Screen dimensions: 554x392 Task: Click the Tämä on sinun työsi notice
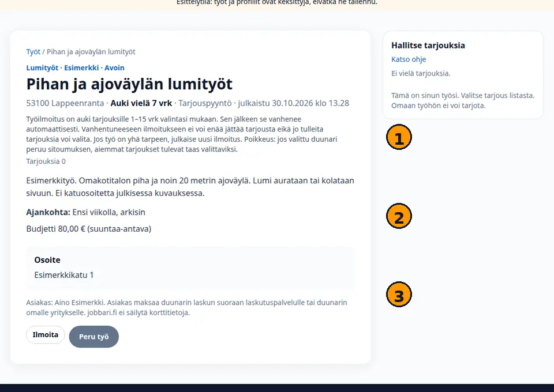pyautogui.click(x=463, y=100)
